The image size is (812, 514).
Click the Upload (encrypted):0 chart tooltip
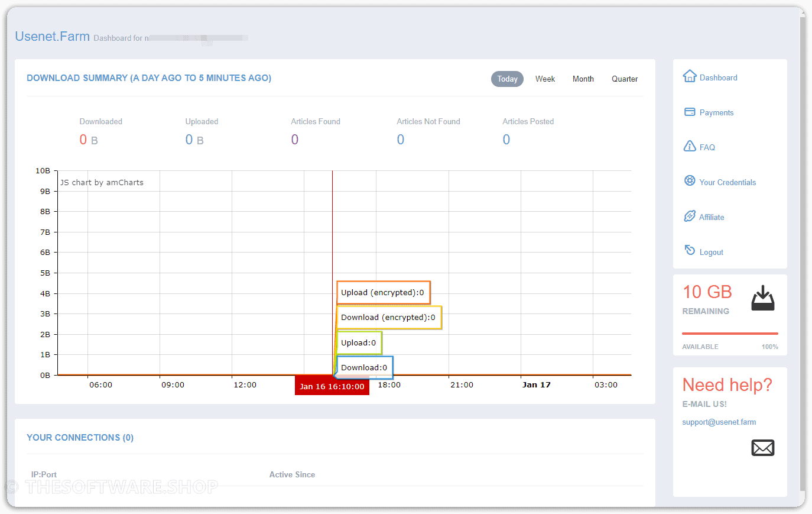[x=383, y=292]
